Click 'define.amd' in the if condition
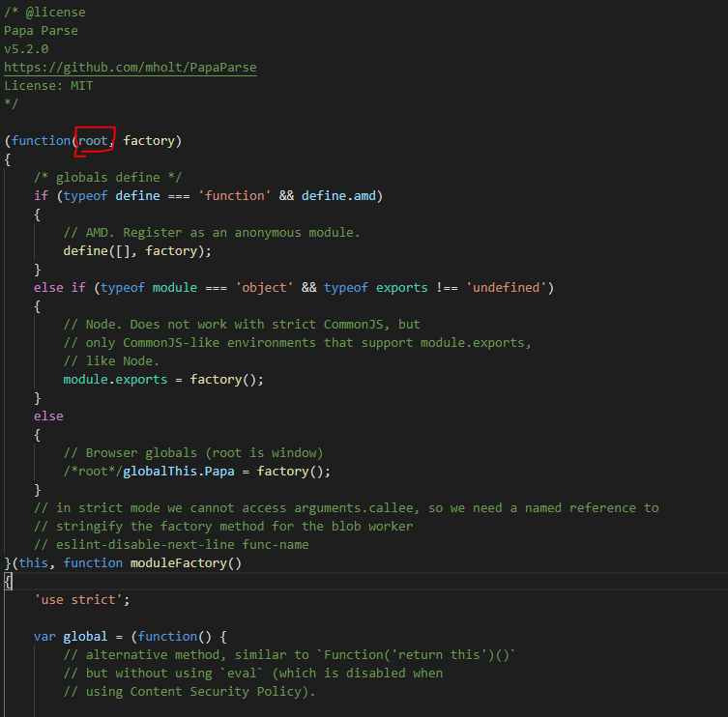Image resolution: width=728 pixels, height=717 pixels. click(338, 196)
